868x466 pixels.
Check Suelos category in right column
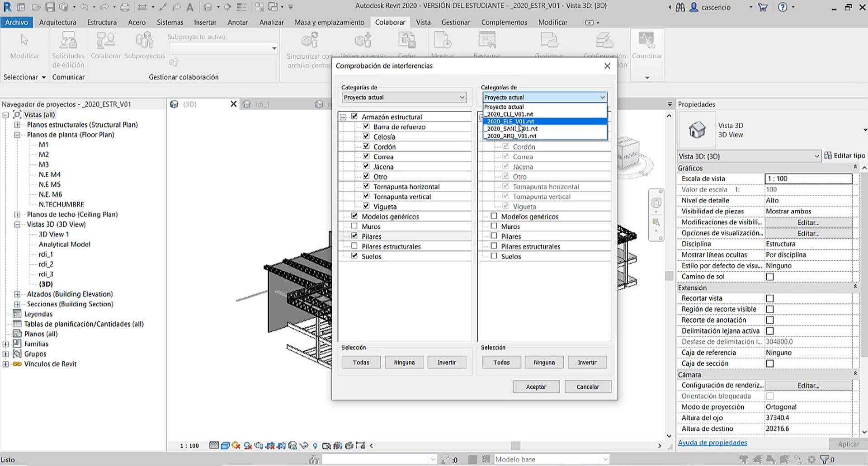(x=494, y=256)
